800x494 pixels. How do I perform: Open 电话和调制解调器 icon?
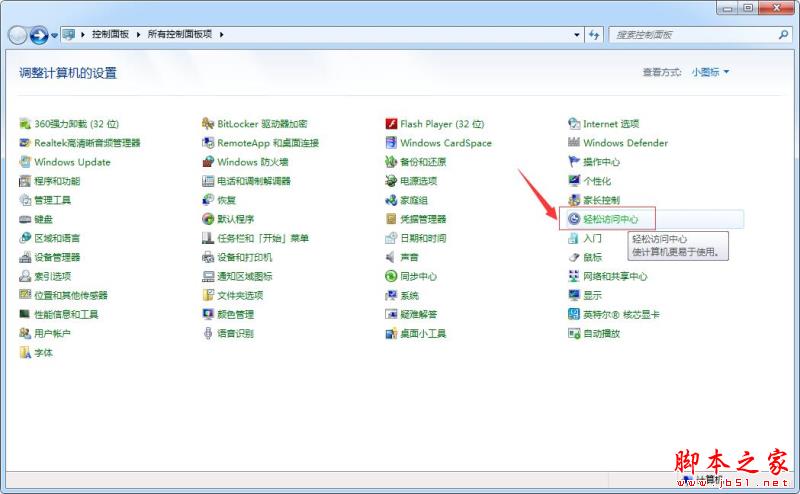[208, 181]
